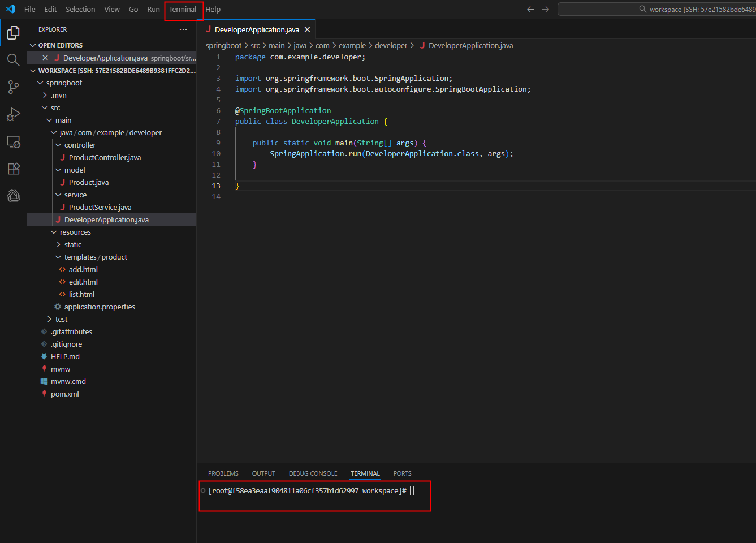The height and width of the screenshot is (543, 756).
Task: Open the Source Control view
Action: coord(14,87)
